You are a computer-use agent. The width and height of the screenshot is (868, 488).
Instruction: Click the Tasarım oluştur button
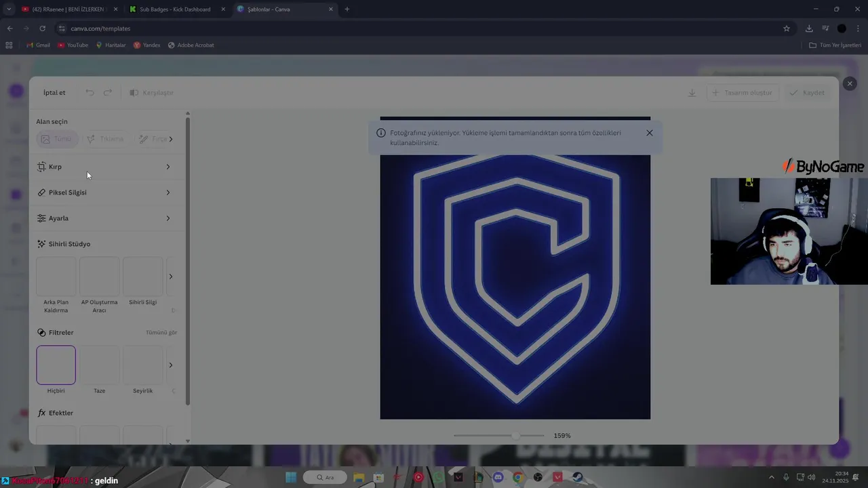coord(743,92)
